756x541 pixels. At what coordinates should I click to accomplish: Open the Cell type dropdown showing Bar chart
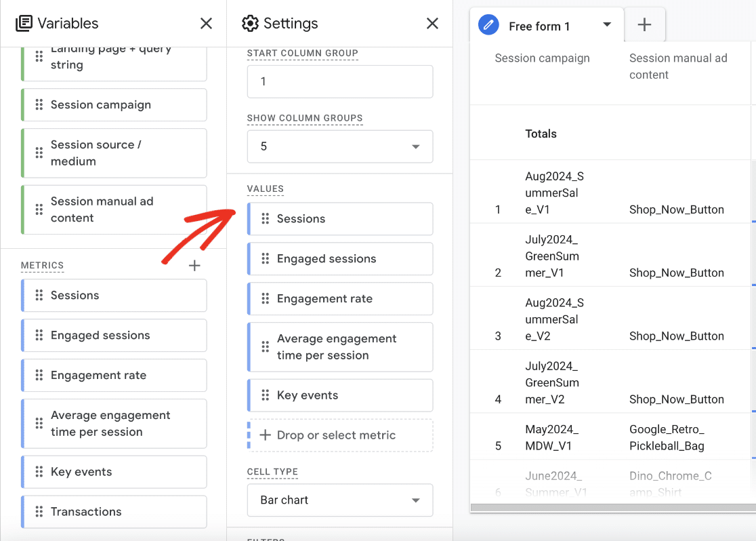point(339,500)
